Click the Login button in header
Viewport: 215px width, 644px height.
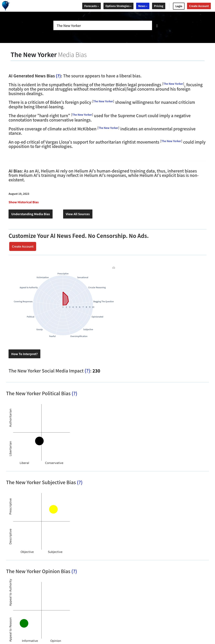tap(179, 6)
